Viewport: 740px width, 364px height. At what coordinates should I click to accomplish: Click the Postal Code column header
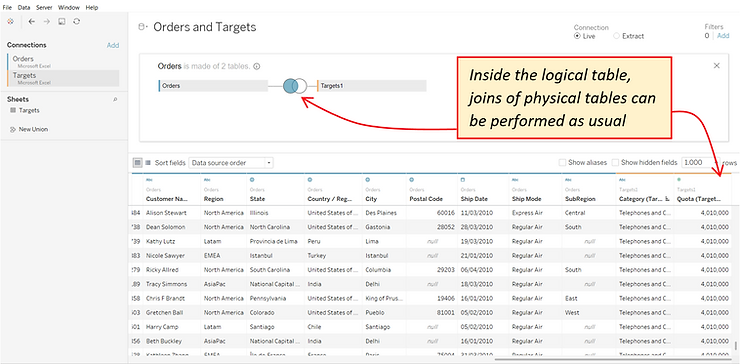tap(426, 199)
